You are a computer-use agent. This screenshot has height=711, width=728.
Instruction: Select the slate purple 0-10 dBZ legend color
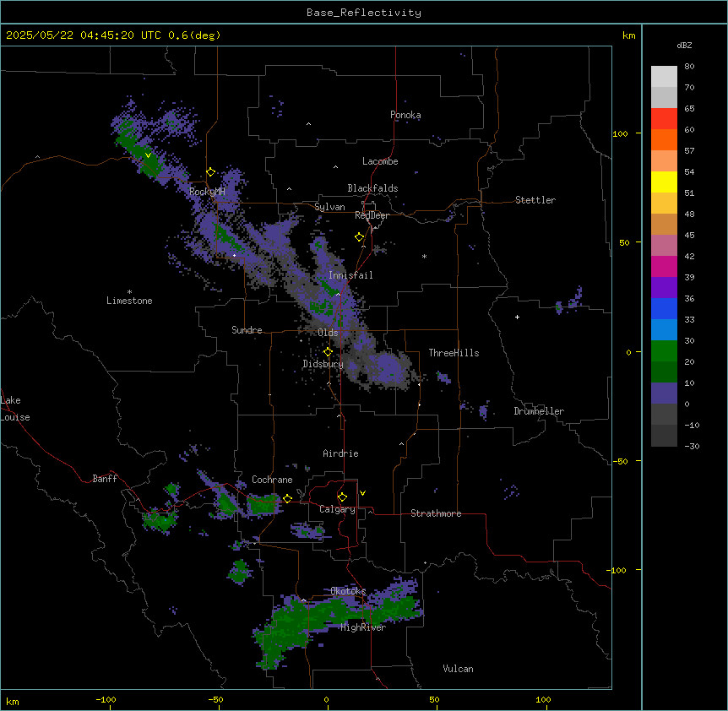pos(664,393)
